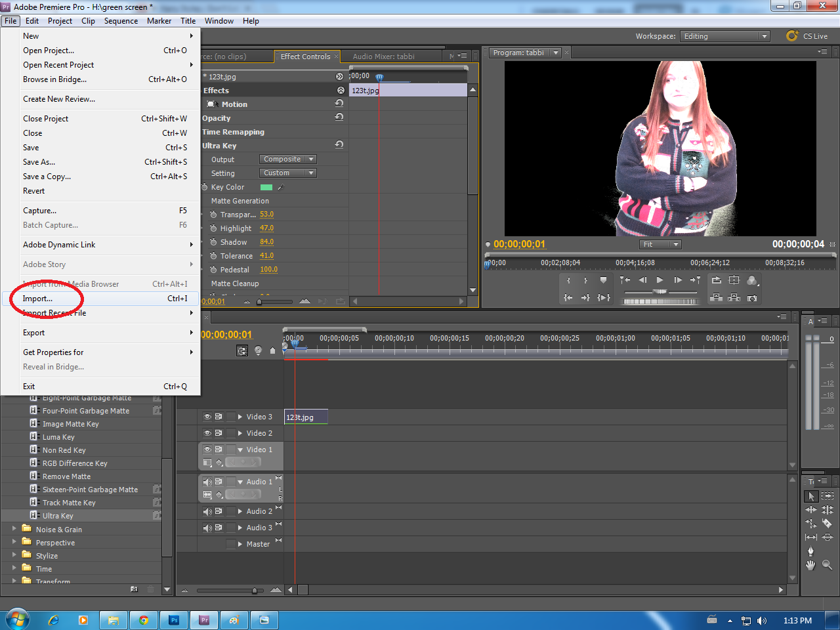The image size is (840, 630).
Task: Step forward one frame in Program monitor
Action: [x=678, y=280]
